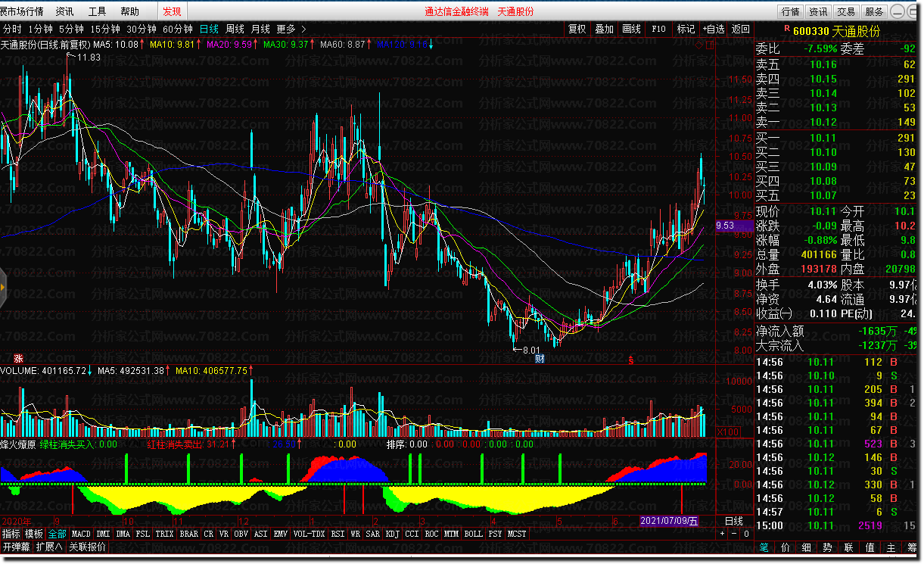Click the 15:00 tick row with 2519 volume
Viewport: 924px width, 564px height.
836,525
